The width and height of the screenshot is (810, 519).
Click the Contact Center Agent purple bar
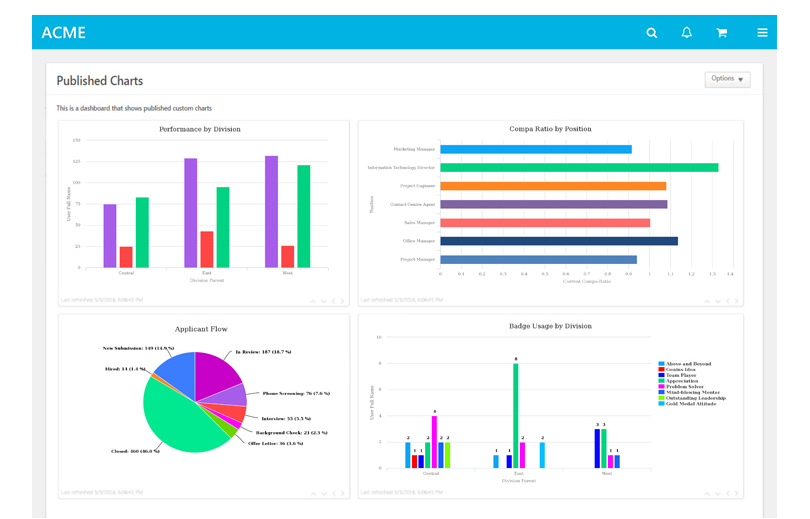click(554, 205)
